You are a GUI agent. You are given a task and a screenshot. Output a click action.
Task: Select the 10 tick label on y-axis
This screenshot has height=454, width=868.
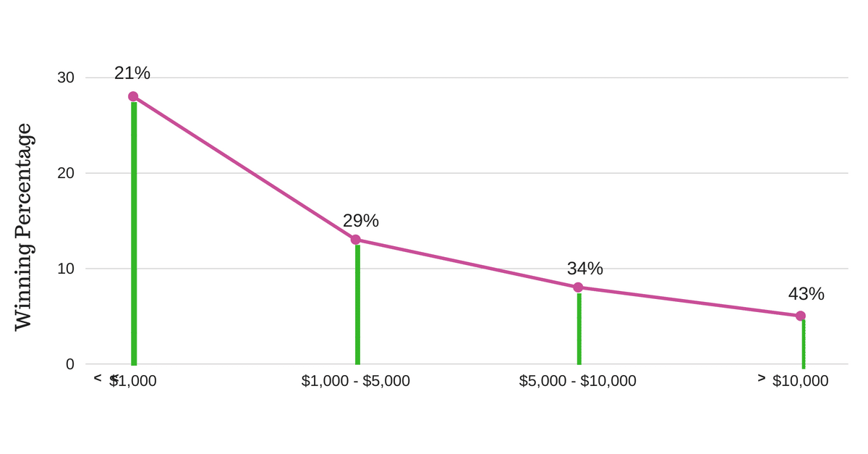tap(66, 269)
